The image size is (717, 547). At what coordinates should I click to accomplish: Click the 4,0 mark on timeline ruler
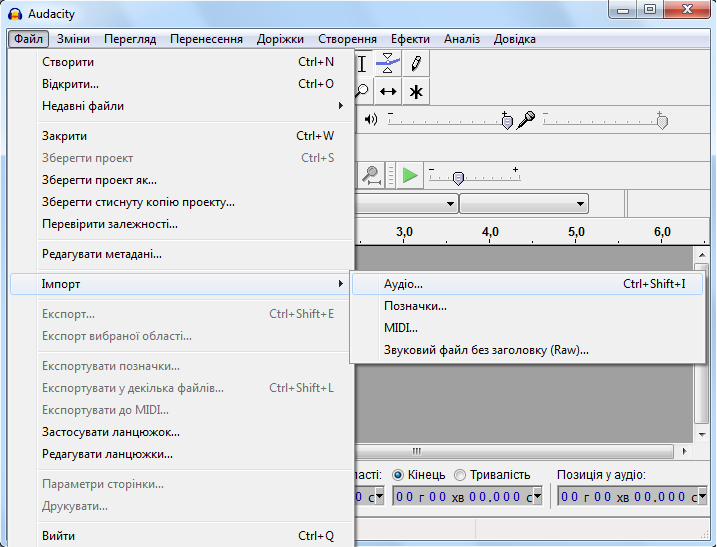pyautogui.click(x=490, y=232)
